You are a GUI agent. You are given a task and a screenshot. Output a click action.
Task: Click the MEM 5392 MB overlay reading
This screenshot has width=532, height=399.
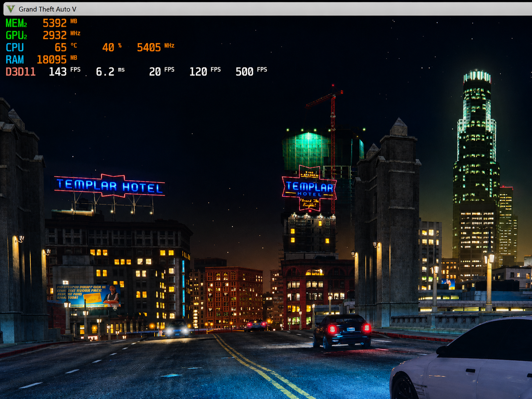pos(42,23)
